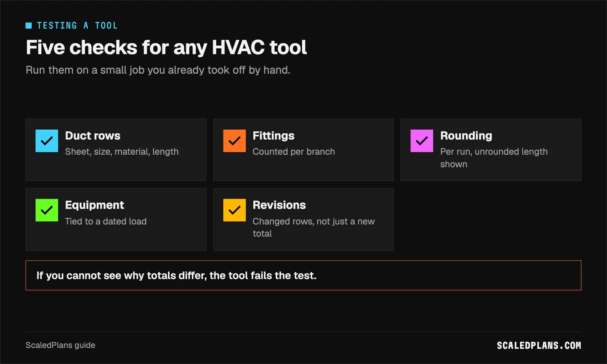Select 'Changed rows, not just a new total'
Viewport: 607px width, 364px height.
tap(314, 227)
